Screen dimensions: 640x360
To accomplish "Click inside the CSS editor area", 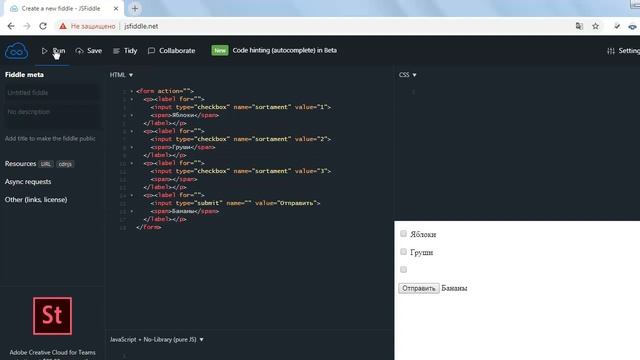I will point(517,151).
